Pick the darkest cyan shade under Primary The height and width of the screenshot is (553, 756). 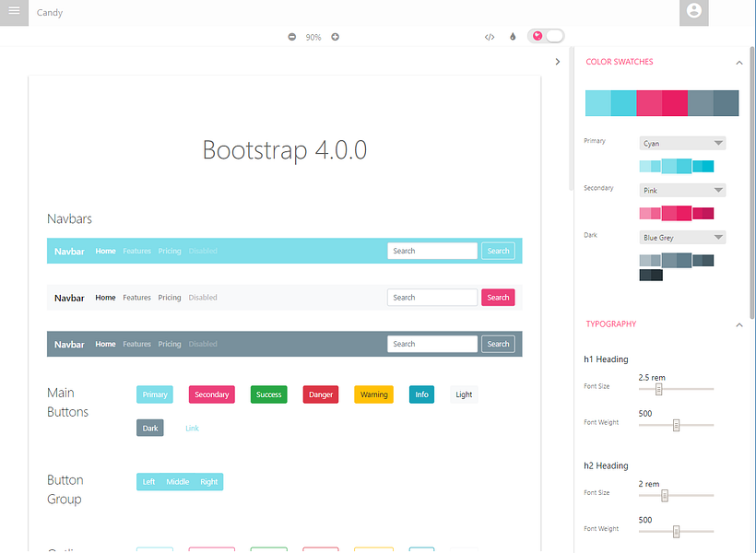[708, 166]
